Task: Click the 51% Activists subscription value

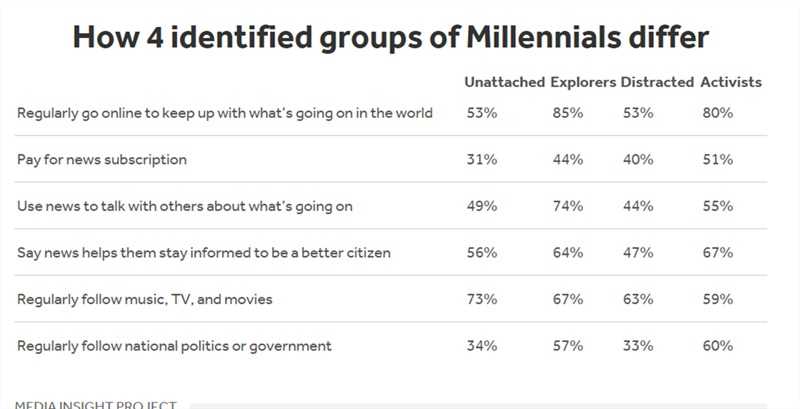Action: (x=718, y=160)
